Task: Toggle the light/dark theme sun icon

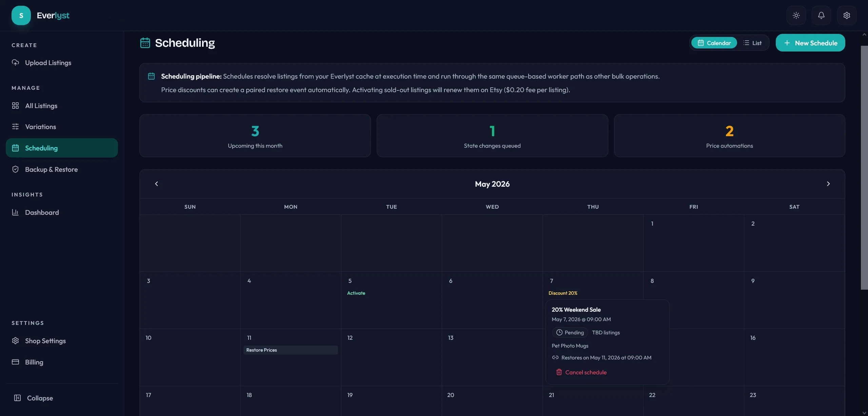Action: point(796,15)
